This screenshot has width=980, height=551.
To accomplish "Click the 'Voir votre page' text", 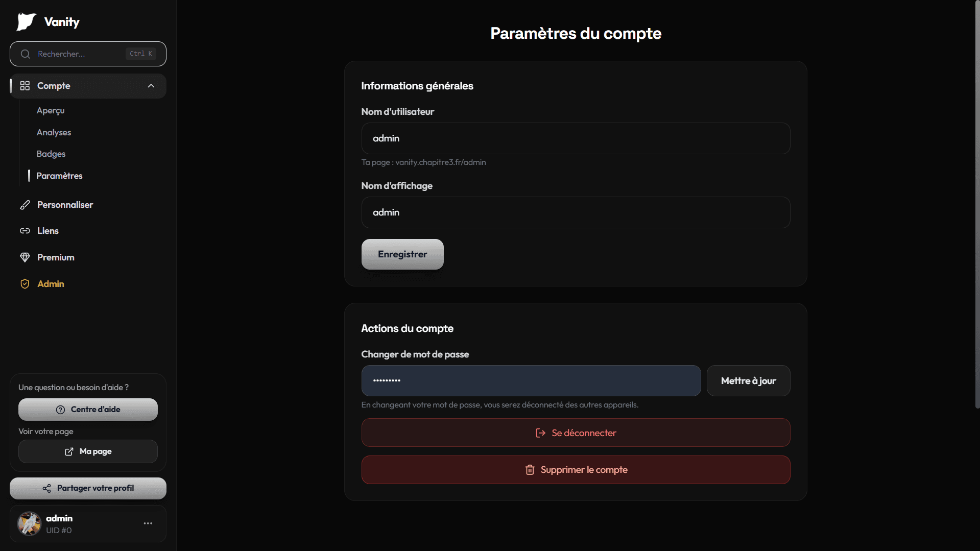I will (46, 432).
